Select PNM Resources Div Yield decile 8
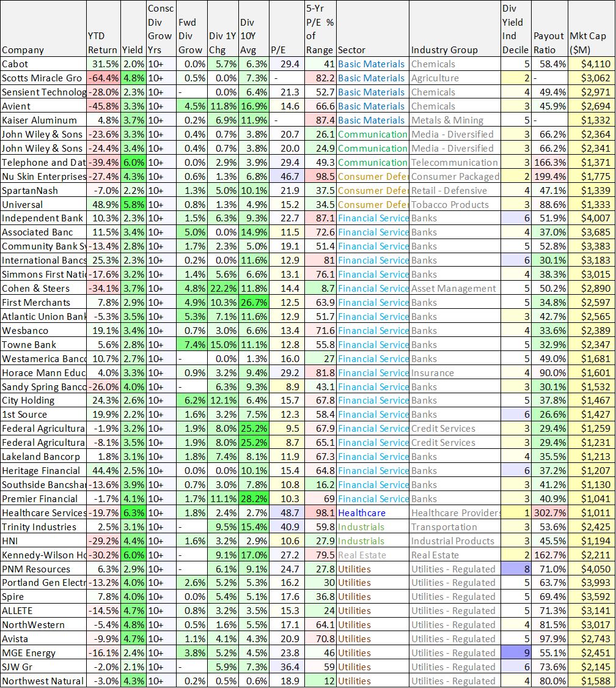Image resolution: width=616 pixels, height=688 pixels. coord(516,569)
